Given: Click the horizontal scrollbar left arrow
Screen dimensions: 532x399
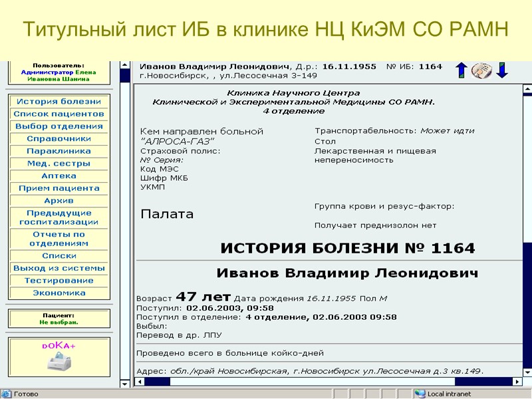Looking at the screenshot, I should [140, 381].
